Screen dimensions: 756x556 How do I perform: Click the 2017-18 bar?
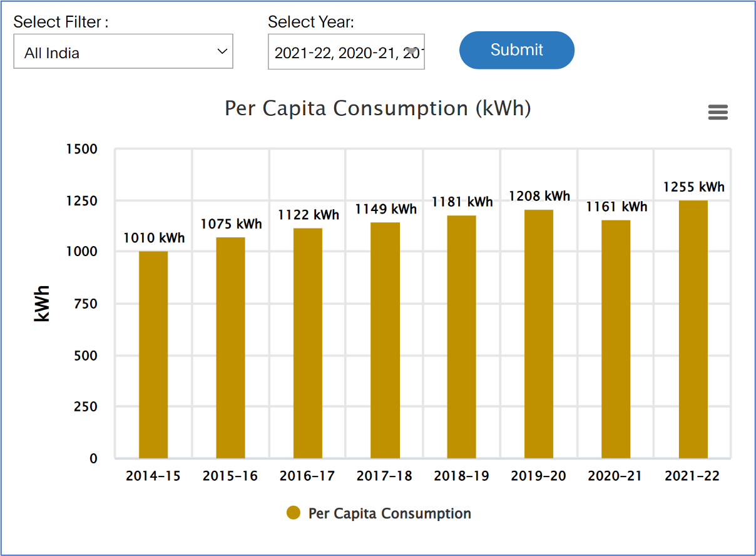click(x=385, y=340)
